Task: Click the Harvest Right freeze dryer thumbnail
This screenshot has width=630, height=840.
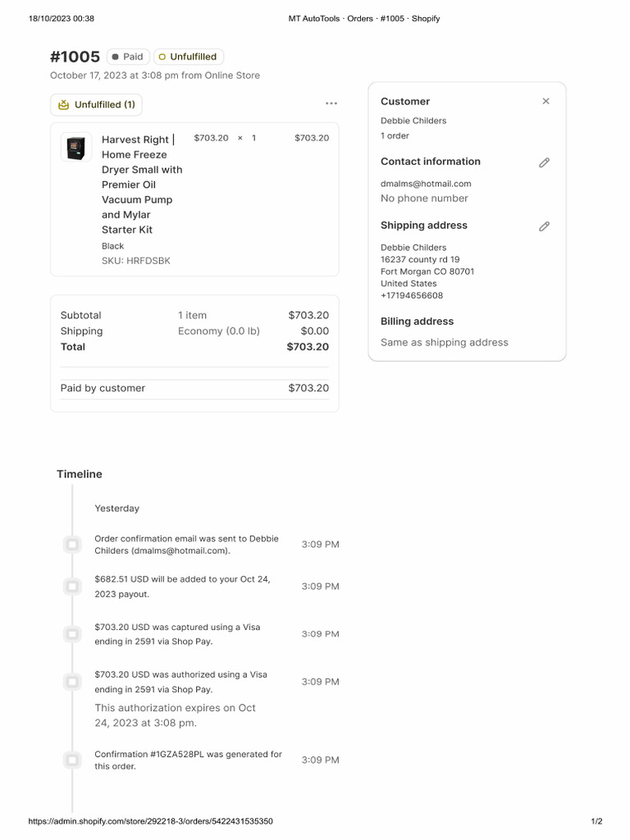Action: tap(76, 148)
